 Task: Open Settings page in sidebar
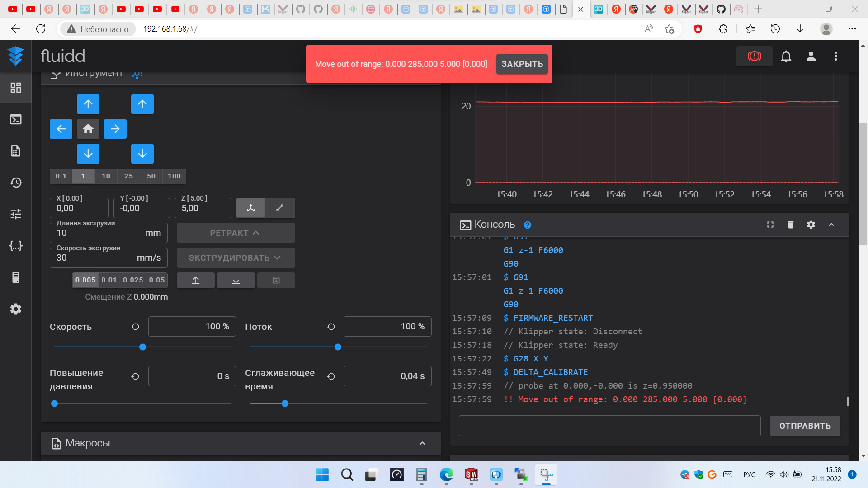[16, 309]
